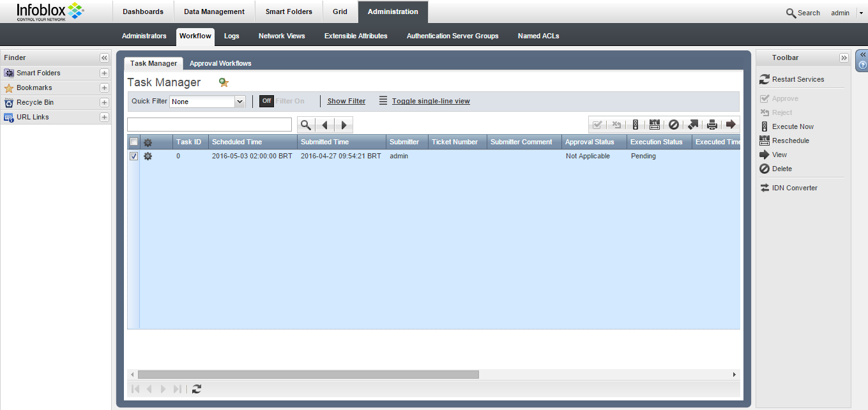Click the magnifier search icon beside the text box

pos(306,125)
